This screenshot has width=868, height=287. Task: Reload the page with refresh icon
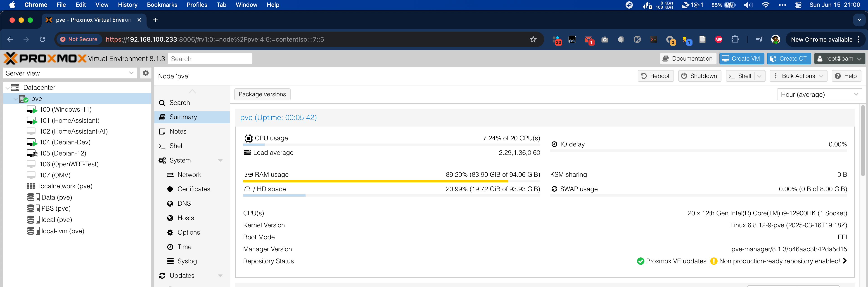coord(43,39)
